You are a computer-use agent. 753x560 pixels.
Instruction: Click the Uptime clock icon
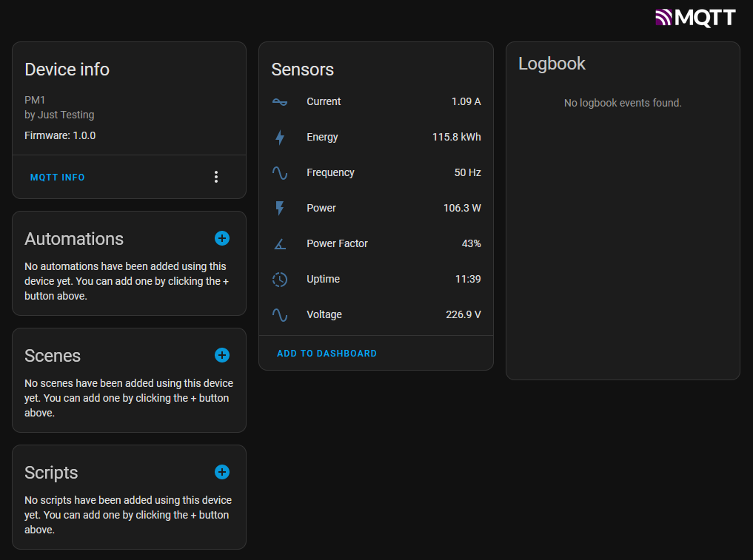click(280, 280)
